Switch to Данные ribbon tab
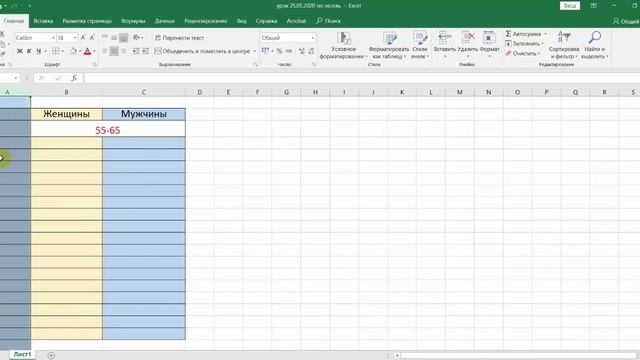Screen dimensions: 640x360 point(164,21)
